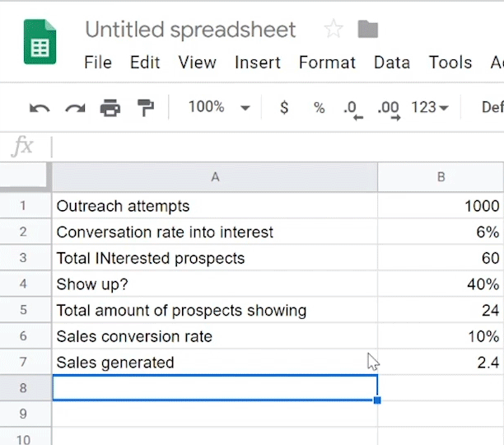Image resolution: width=504 pixels, height=445 pixels.
Task: Increase decimal places button
Action: pos(388,108)
